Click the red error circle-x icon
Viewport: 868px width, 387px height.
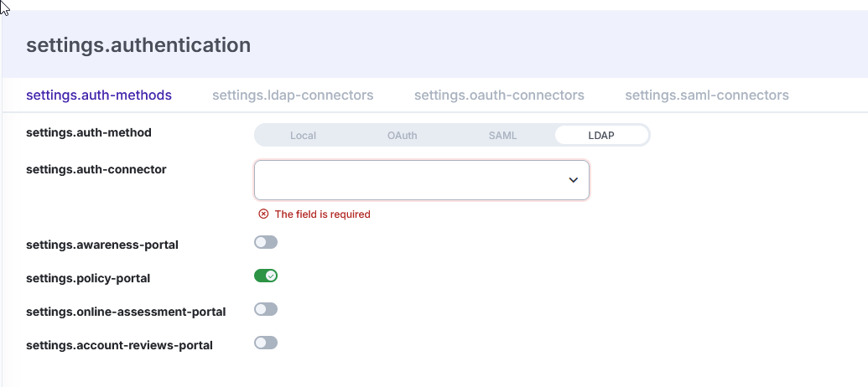263,214
